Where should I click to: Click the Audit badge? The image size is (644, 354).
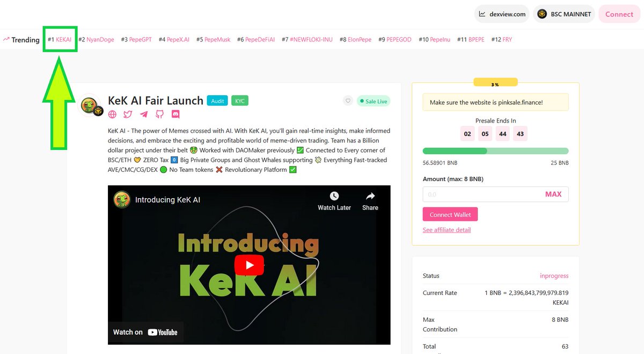[x=217, y=101]
